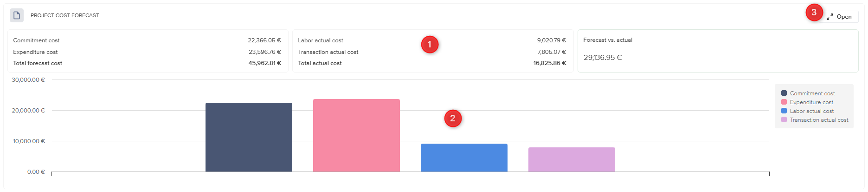Click the Transaction actual cost legend color square
The image size is (868, 192).
tap(784, 120)
